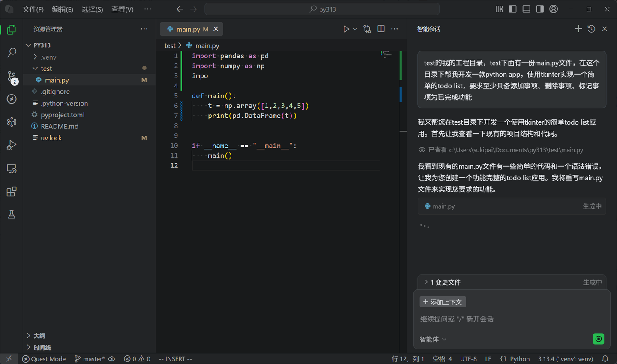
Task: Show chat history in AI panel
Action: (x=591, y=29)
